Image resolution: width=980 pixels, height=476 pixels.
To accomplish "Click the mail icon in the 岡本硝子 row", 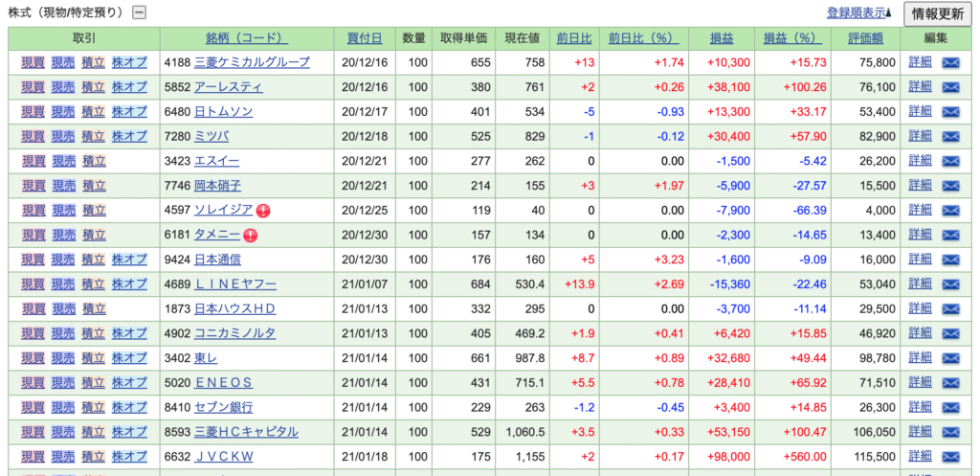I will pyautogui.click(x=950, y=186).
